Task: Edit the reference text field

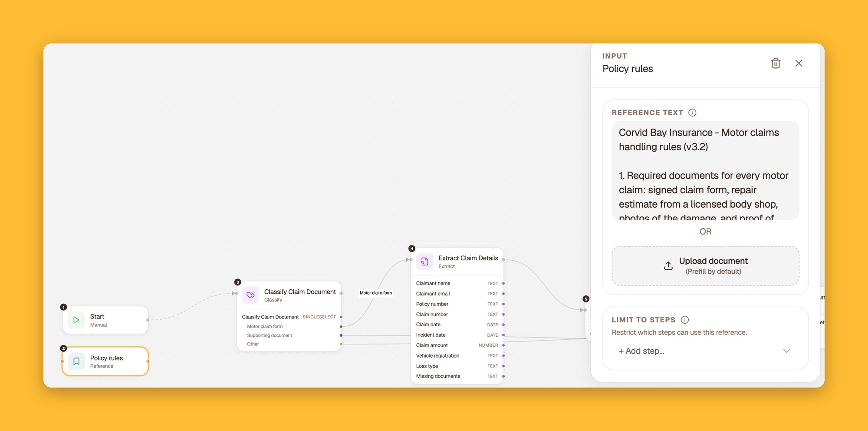Action: tap(705, 171)
